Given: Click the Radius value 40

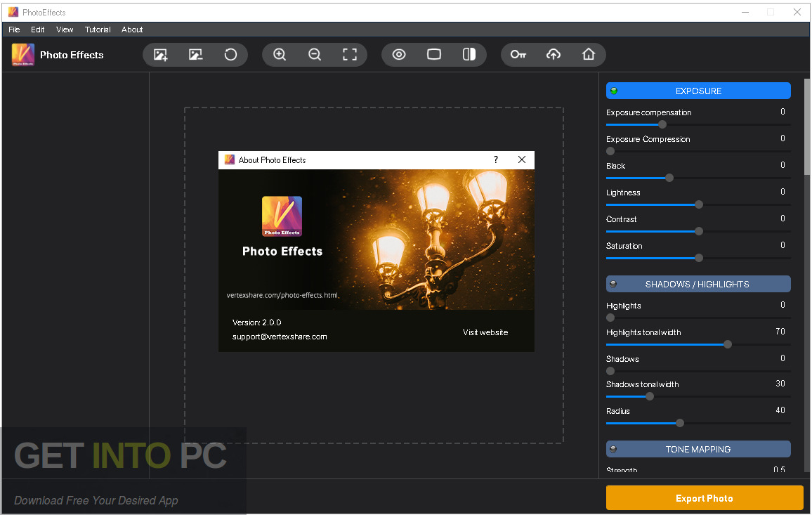Looking at the screenshot, I should (780, 410).
